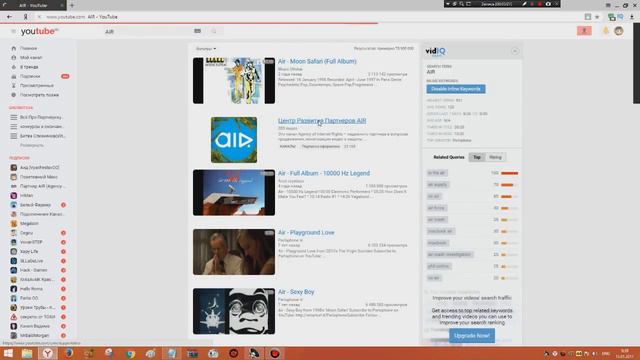640x360 pixels.
Task: Open the MrBaldMorgan subscription
Action: (34, 336)
